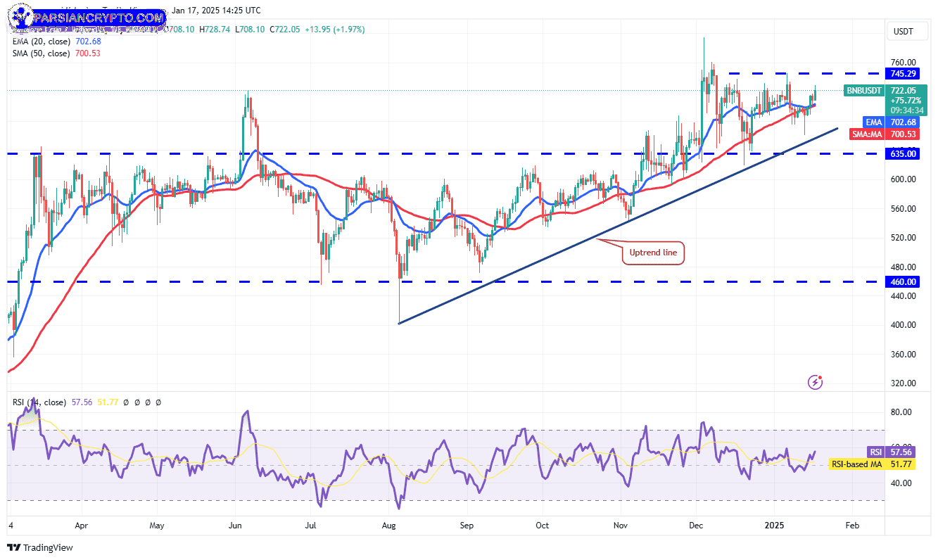The width and height of the screenshot is (938, 560).
Task: Click the RSI 57.56 value tag
Action: (901, 452)
